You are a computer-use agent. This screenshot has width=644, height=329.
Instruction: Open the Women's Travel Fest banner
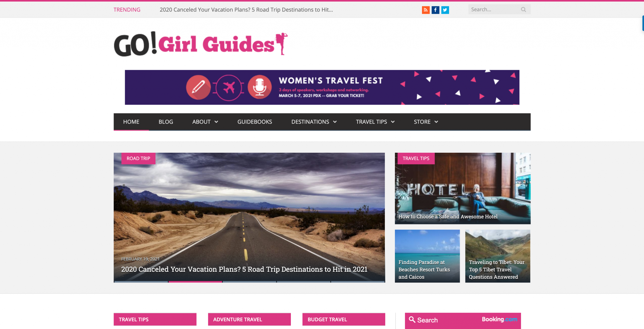point(322,87)
